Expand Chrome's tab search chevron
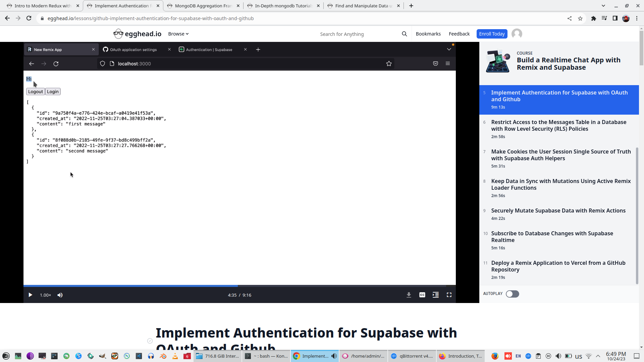Screen dimensions: 644x362 [x=603, y=6]
